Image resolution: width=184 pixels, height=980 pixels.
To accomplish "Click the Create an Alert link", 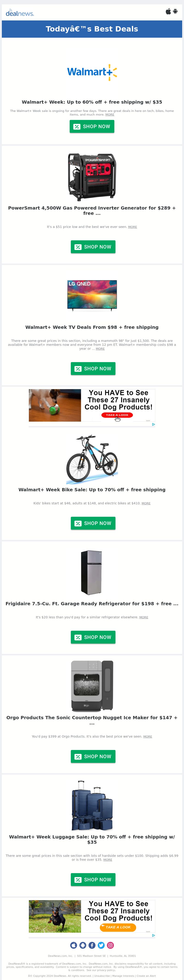I will 146,976.
